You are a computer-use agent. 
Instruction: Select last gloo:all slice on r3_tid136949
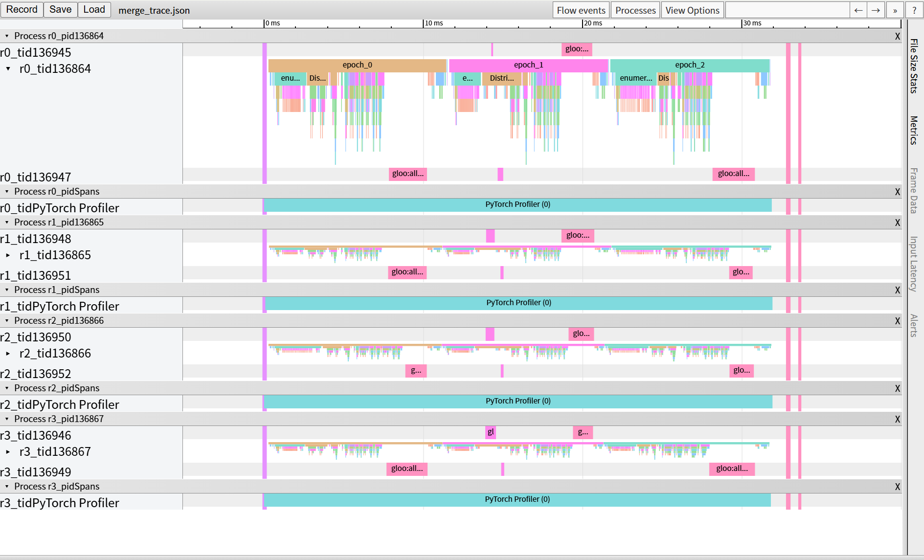point(732,469)
